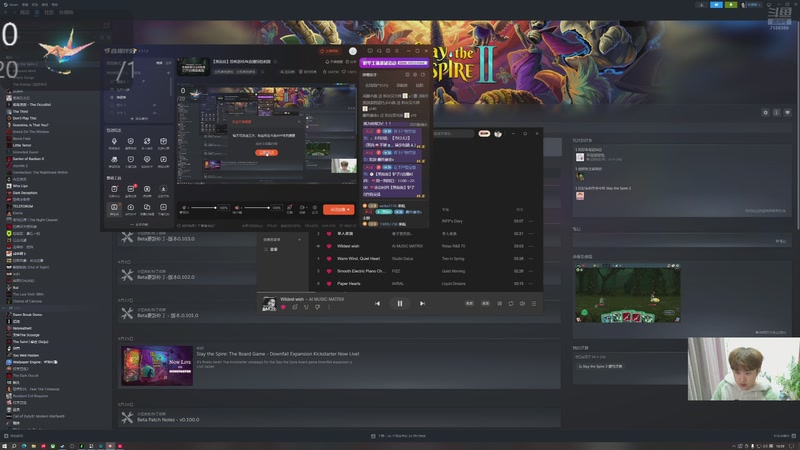Pause the Wildest wish track
Viewport: 800px width, 450px height.
click(x=399, y=303)
